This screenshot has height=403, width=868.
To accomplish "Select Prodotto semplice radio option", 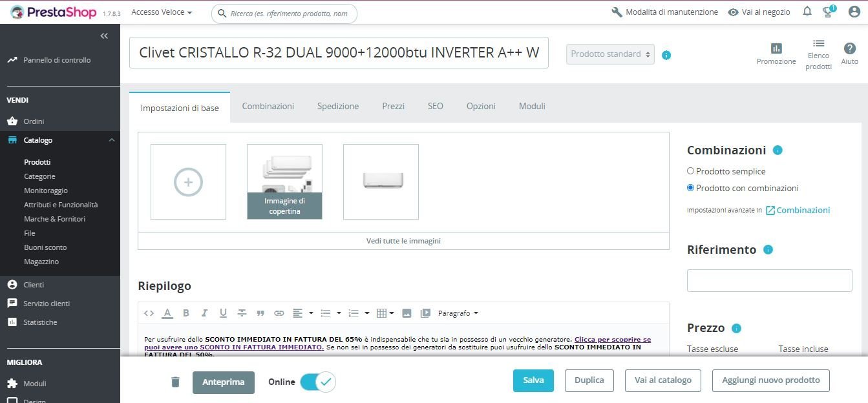I will pyautogui.click(x=690, y=171).
